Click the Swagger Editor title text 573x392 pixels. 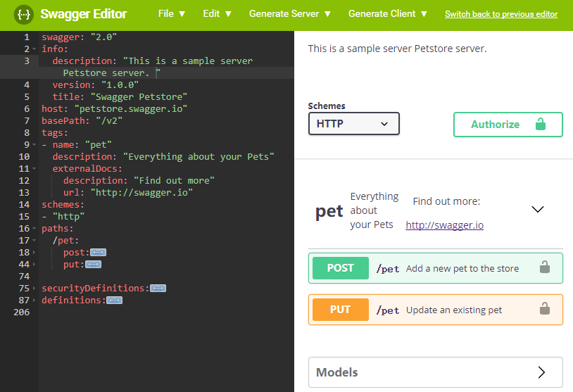coord(83,14)
